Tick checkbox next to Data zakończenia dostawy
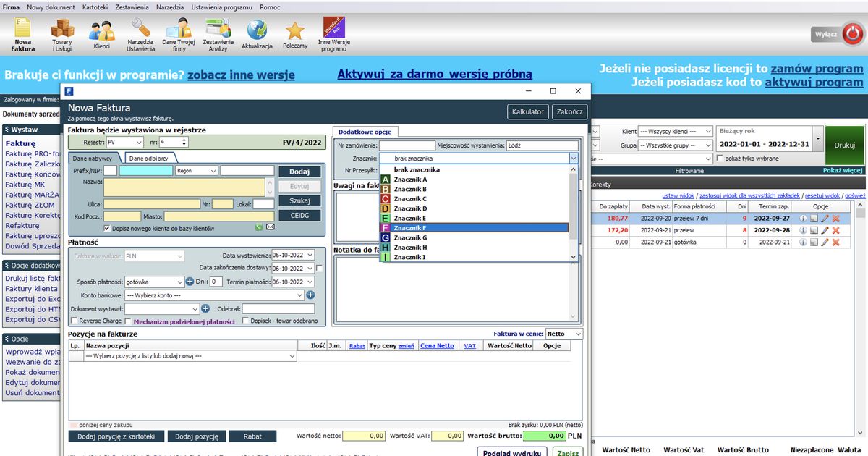The height and width of the screenshot is (456, 868). (x=320, y=268)
